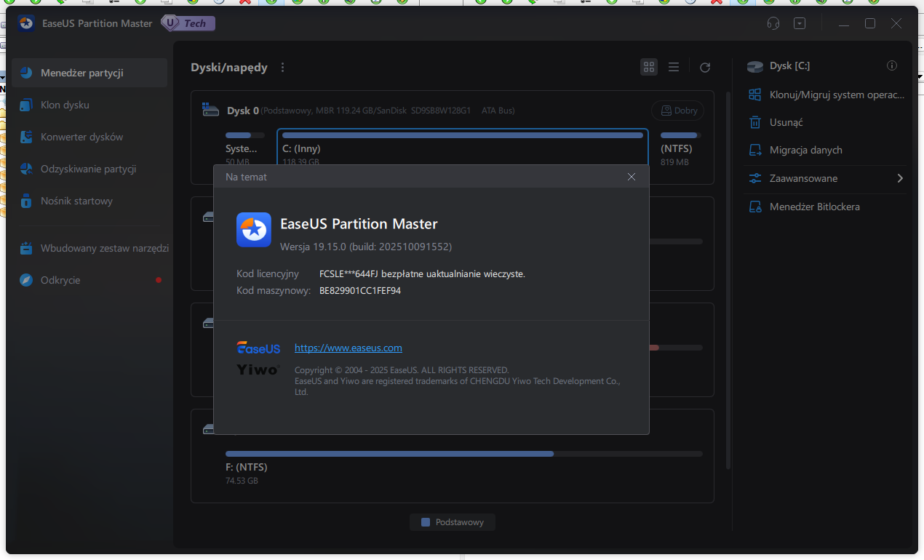The height and width of the screenshot is (560, 924).
Task: Choose Klonuj/Migruj system operacyjny
Action: [827, 95]
